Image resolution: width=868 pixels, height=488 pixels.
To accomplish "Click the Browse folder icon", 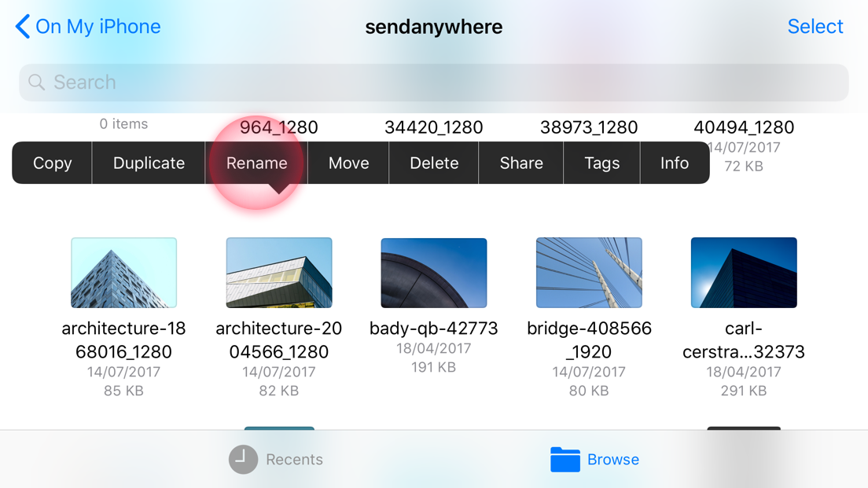I will click(x=565, y=459).
